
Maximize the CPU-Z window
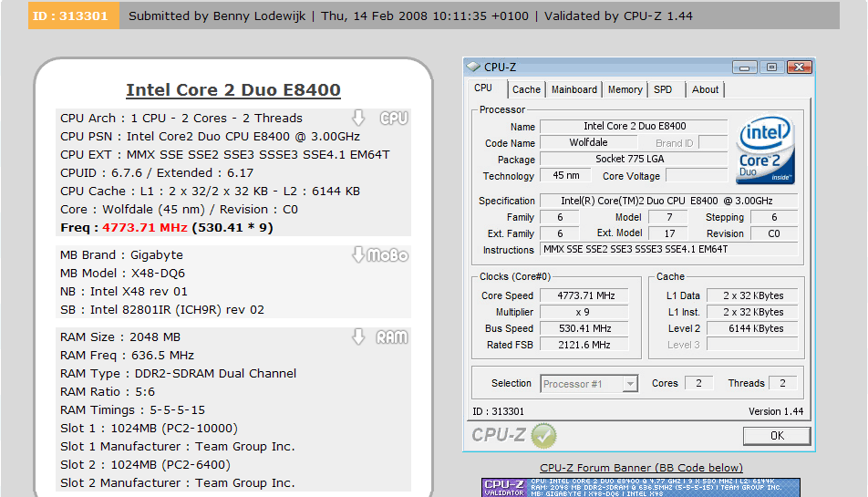[771, 67]
